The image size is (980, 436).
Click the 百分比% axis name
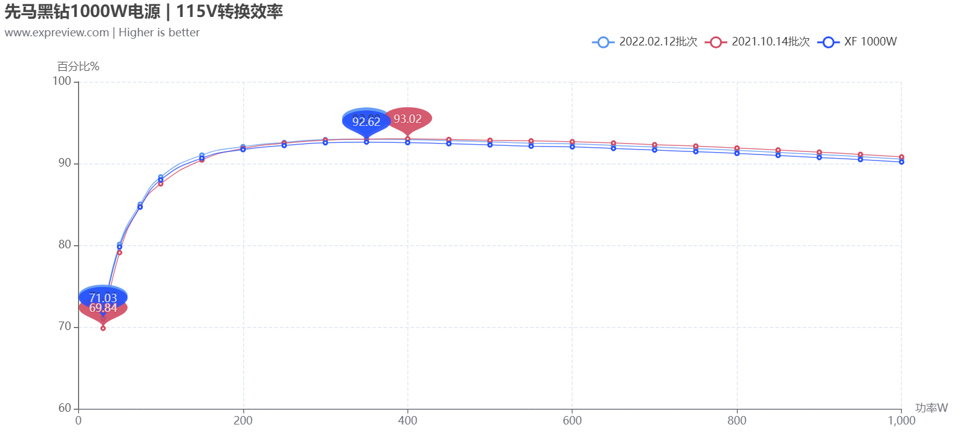[x=78, y=67]
